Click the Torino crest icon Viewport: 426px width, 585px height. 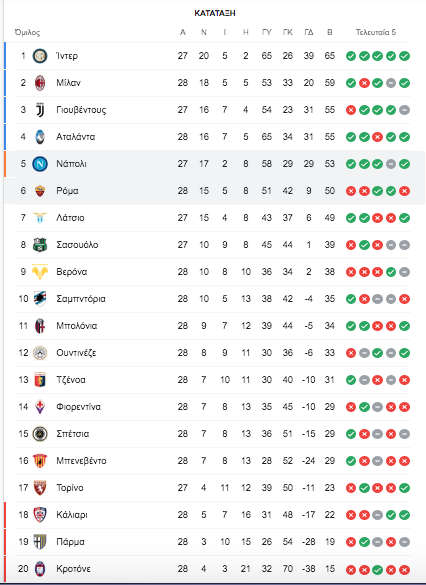(x=40, y=488)
